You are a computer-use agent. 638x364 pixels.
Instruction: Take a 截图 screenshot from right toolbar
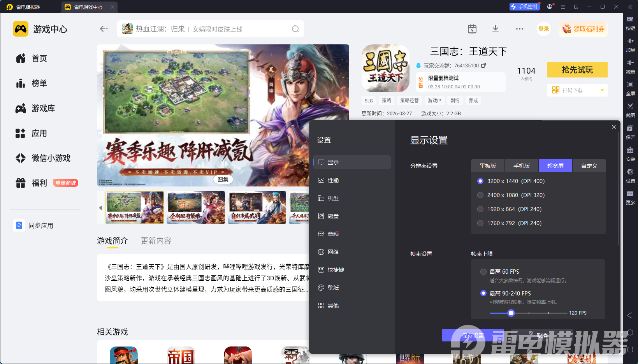pos(630,111)
